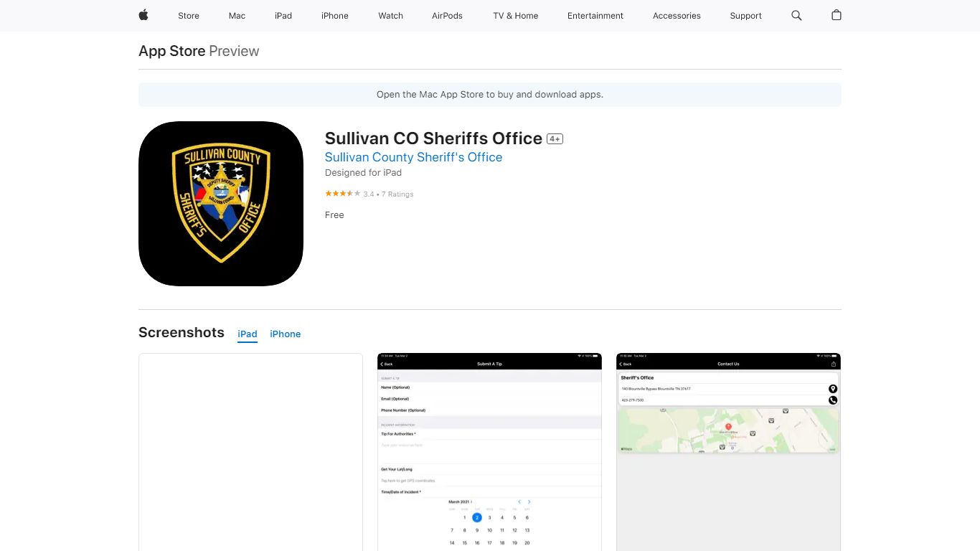The width and height of the screenshot is (980, 551).
Task: Open the shopping bag icon
Action: click(837, 15)
